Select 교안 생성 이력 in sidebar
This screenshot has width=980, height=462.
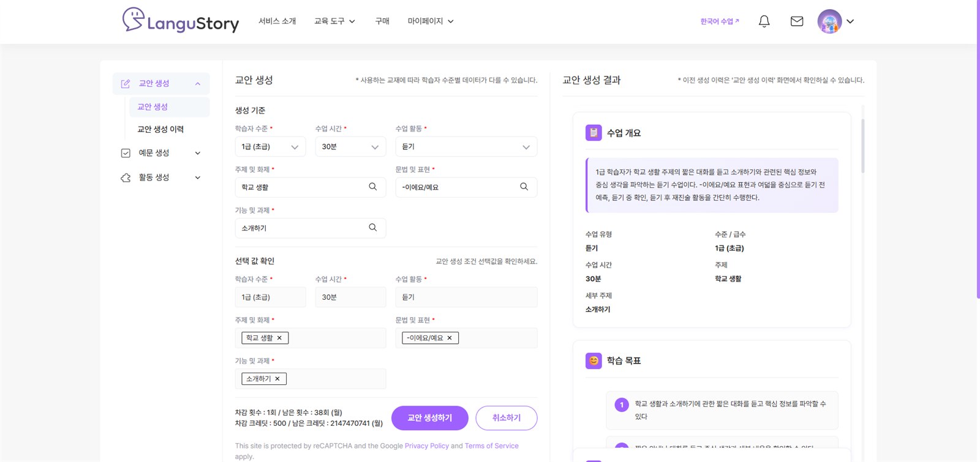click(x=160, y=129)
